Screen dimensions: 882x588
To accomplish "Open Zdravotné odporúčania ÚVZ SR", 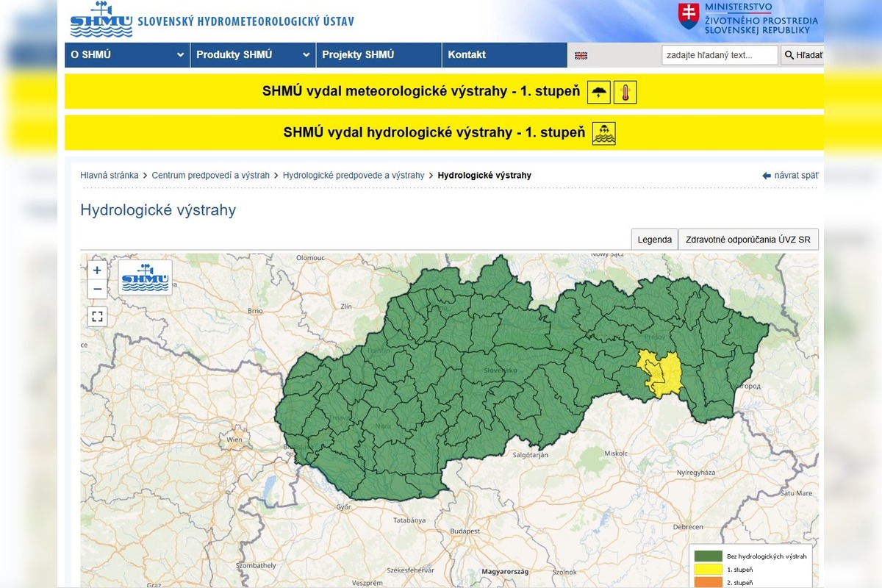I will point(747,239).
